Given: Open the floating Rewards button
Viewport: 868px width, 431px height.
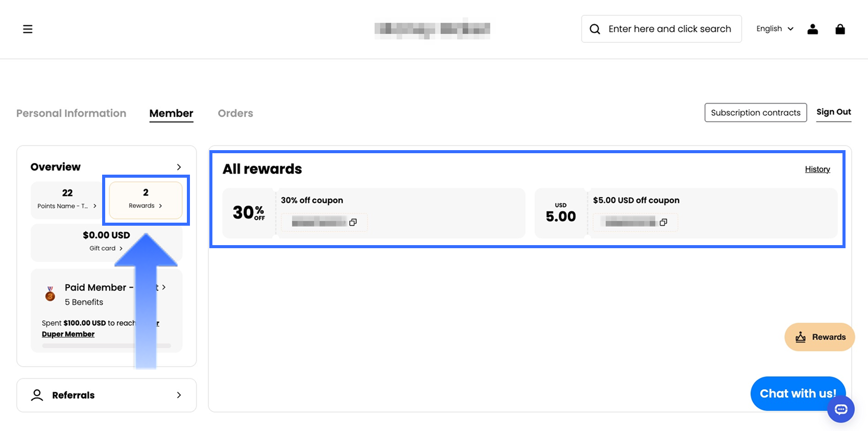Looking at the screenshot, I should pyautogui.click(x=819, y=337).
